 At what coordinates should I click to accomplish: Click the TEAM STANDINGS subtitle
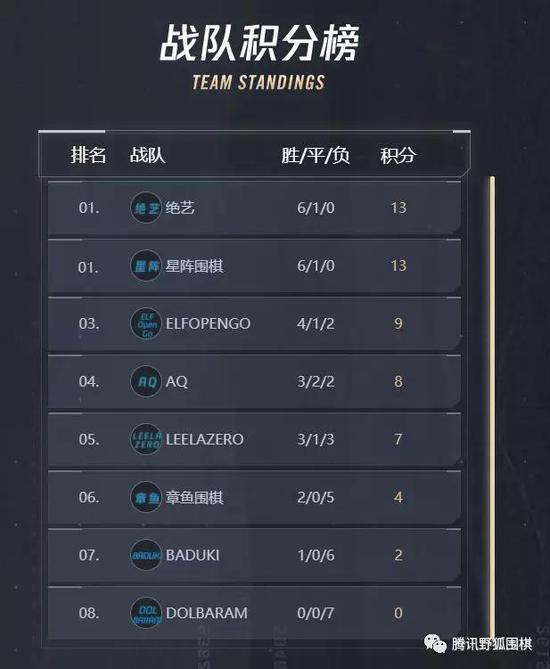(259, 82)
